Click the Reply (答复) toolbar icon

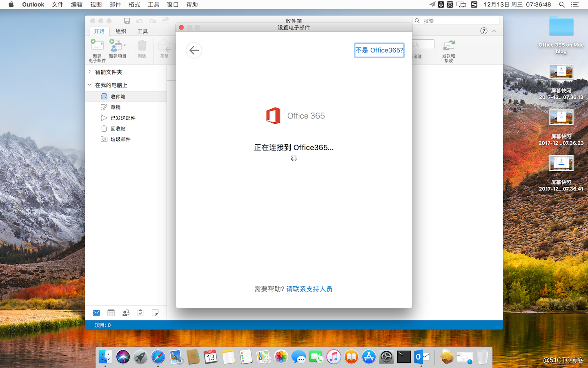pyautogui.click(x=164, y=45)
